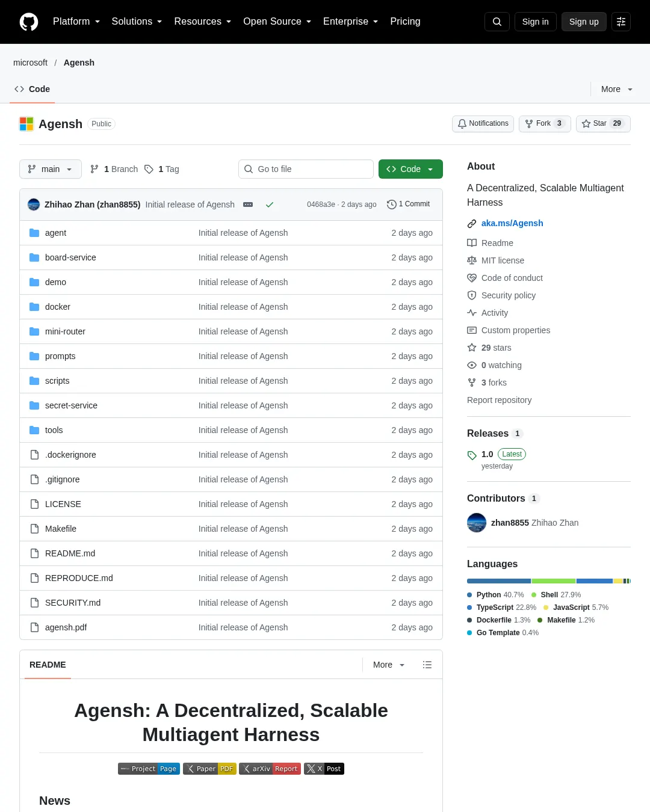
Task: Open the Pricing menu item
Action: (405, 22)
